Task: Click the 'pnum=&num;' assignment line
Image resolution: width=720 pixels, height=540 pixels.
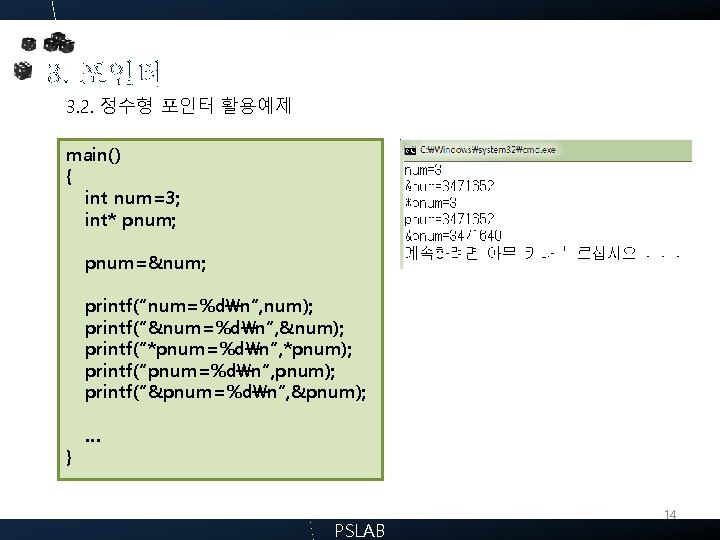Action: coord(145,264)
